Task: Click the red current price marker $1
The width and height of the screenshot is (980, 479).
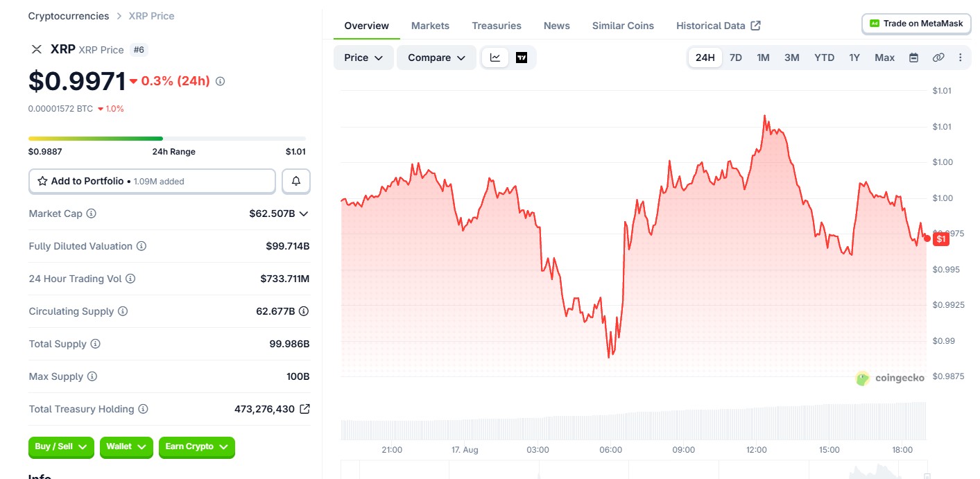Action: (x=940, y=239)
